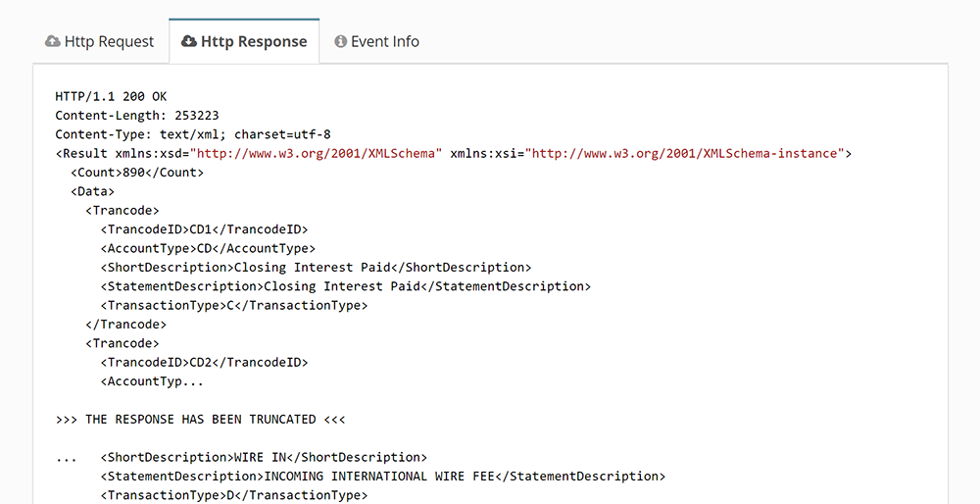980x504 pixels.
Task: Click the INCOMING INTERNATIONAL WIRE FEE line
Action: (x=382, y=477)
